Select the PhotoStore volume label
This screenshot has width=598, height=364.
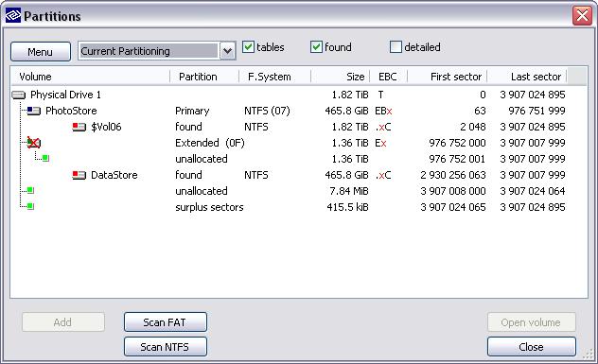pos(71,111)
